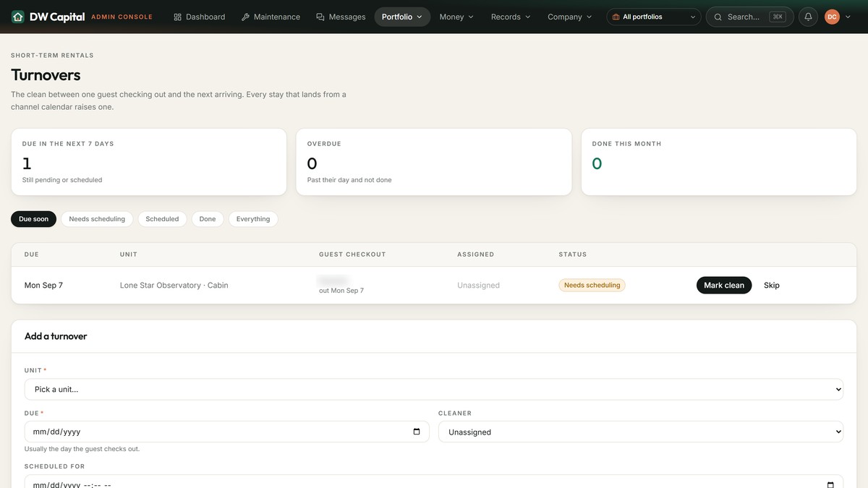Open the Dashboard page

coord(200,17)
